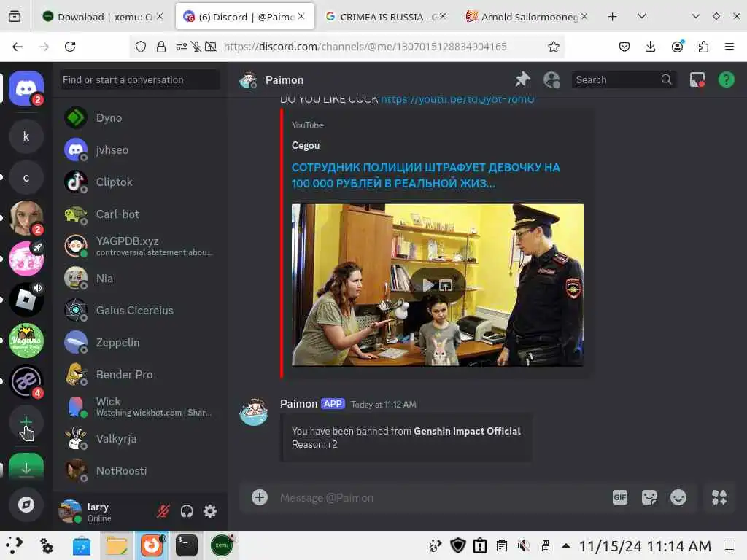The image size is (747, 560).
Task: Open the Russian YouTube video title link
Action: 426,175
